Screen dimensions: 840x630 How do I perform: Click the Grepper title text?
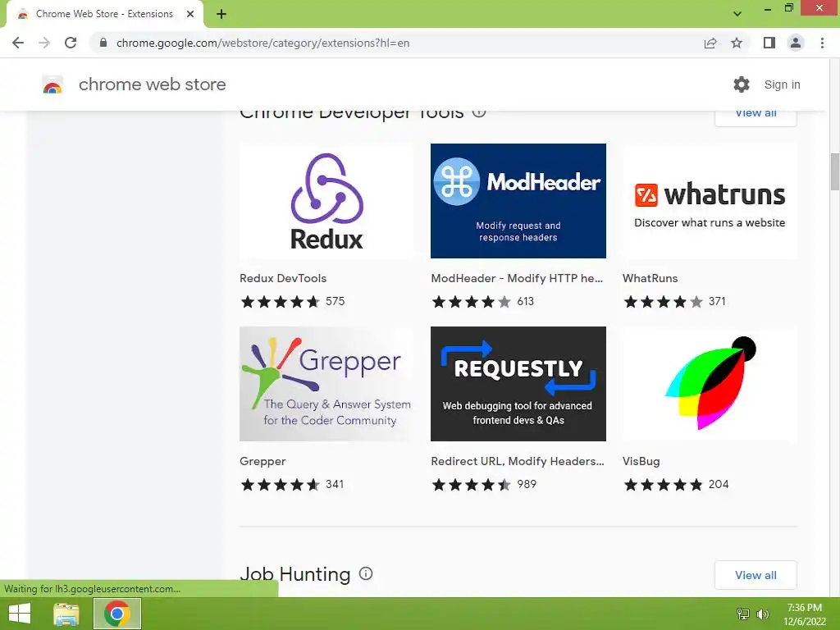coord(262,461)
